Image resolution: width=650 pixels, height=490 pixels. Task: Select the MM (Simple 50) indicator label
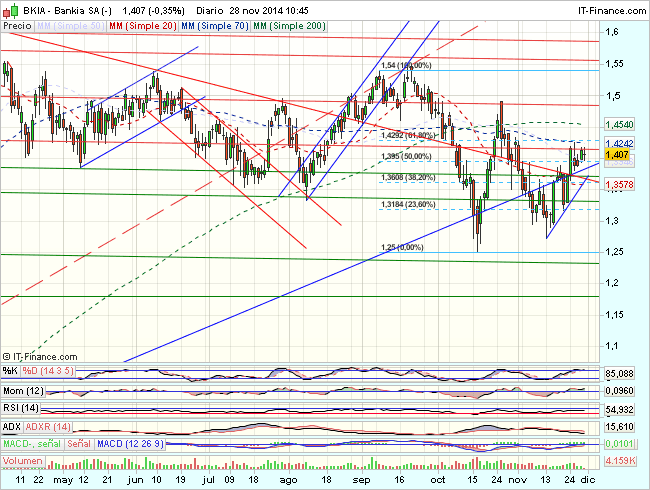click(70, 26)
